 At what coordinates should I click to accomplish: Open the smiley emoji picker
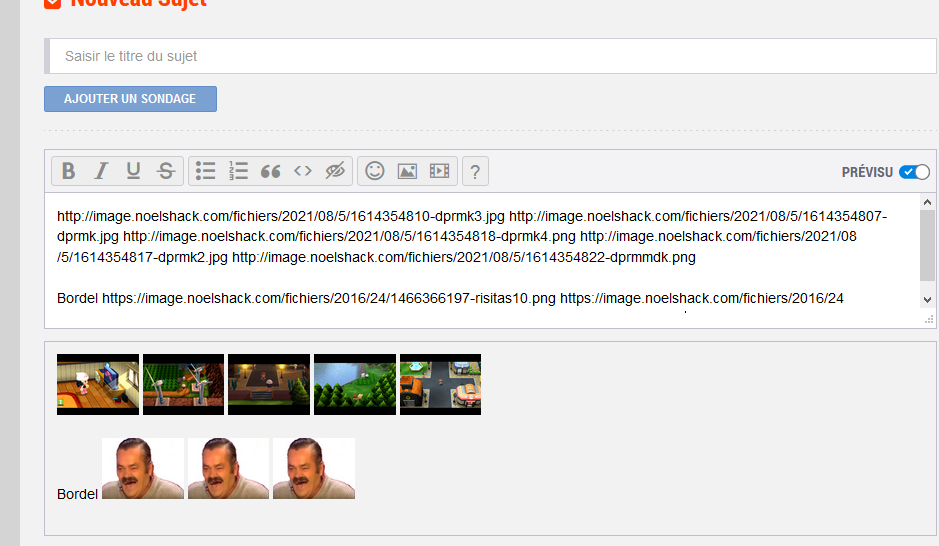point(375,171)
